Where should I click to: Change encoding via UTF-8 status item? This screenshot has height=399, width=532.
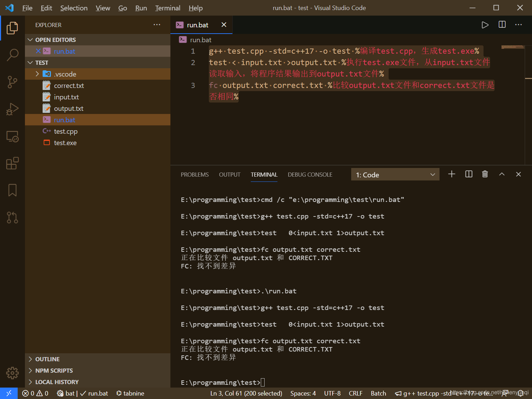[x=332, y=393]
